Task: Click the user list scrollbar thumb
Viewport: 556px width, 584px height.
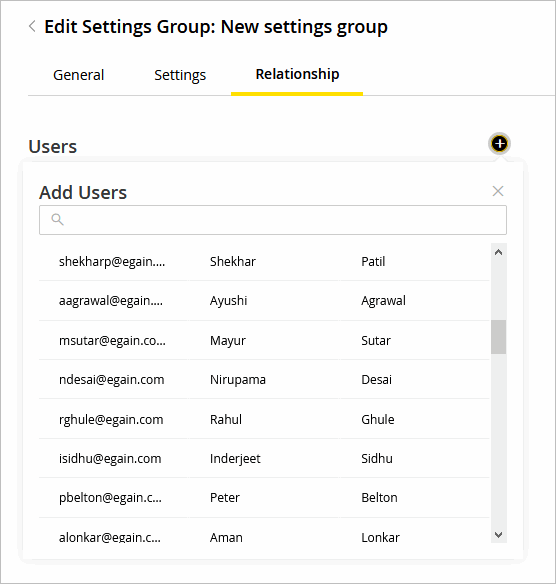Action: (498, 337)
